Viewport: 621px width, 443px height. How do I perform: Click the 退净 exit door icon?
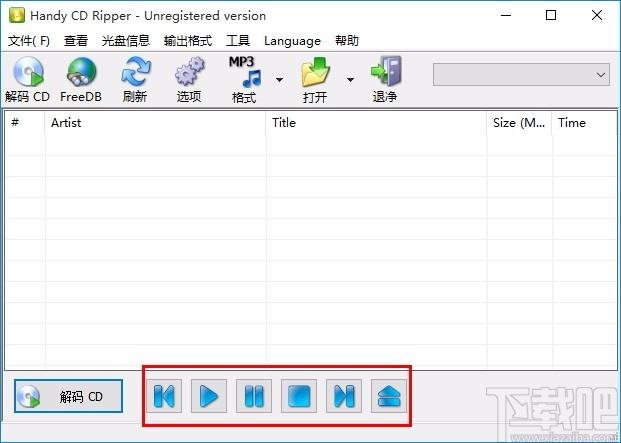(x=385, y=80)
